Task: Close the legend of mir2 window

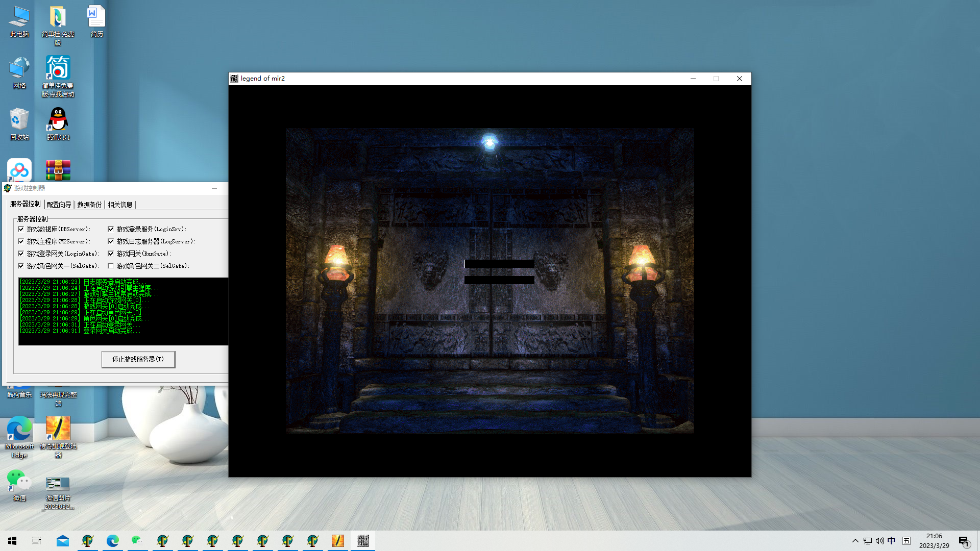Action: (740, 79)
